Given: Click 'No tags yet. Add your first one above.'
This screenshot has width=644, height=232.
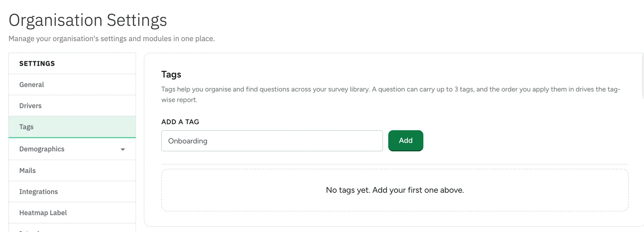Looking at the screenshot, I should (395, 190).
